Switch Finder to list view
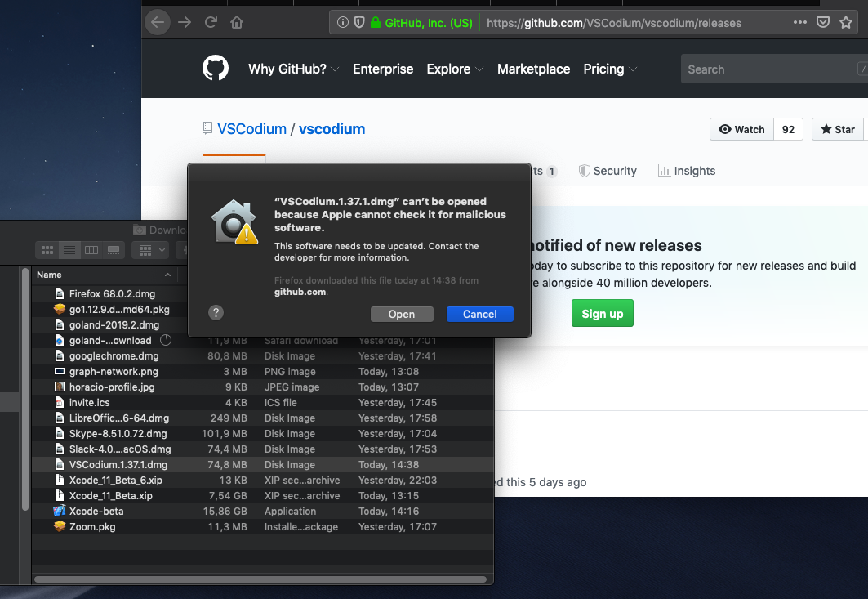The height and width of the screenshot is (599, 868). (x=69, y=250)
